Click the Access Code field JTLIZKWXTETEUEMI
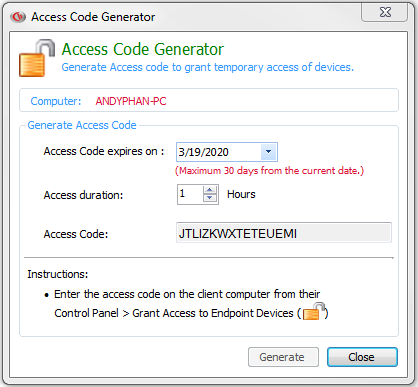 click(x=284, y=233)
